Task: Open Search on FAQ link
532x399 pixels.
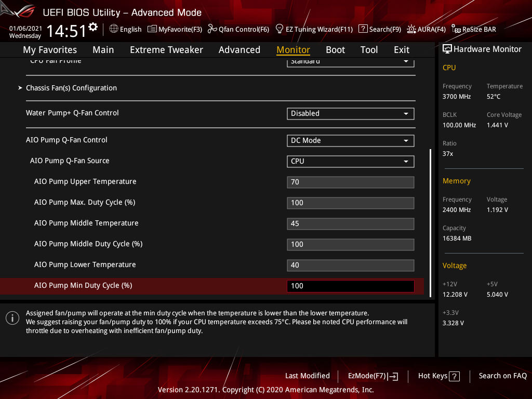Action: [502, 376]
